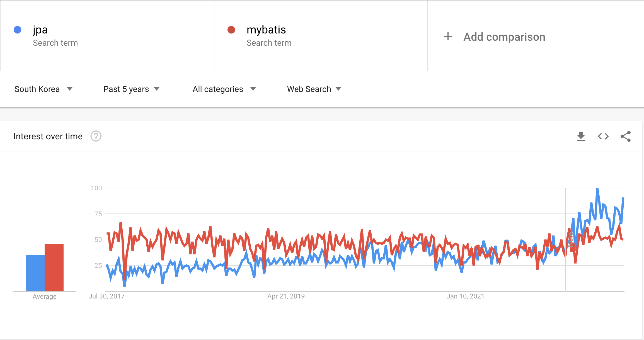Click the embed code icon
644x340 pixels.
coord(603,136)
